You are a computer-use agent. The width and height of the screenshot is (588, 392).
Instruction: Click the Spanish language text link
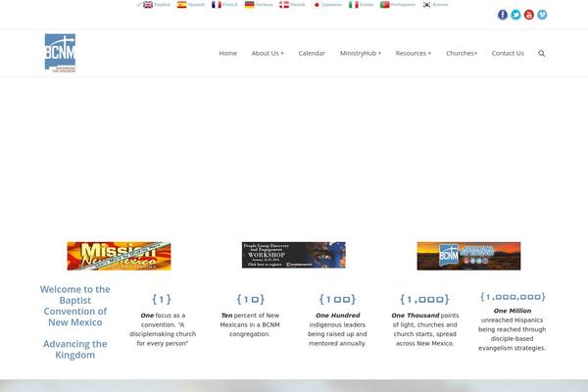tap(197, 5)
